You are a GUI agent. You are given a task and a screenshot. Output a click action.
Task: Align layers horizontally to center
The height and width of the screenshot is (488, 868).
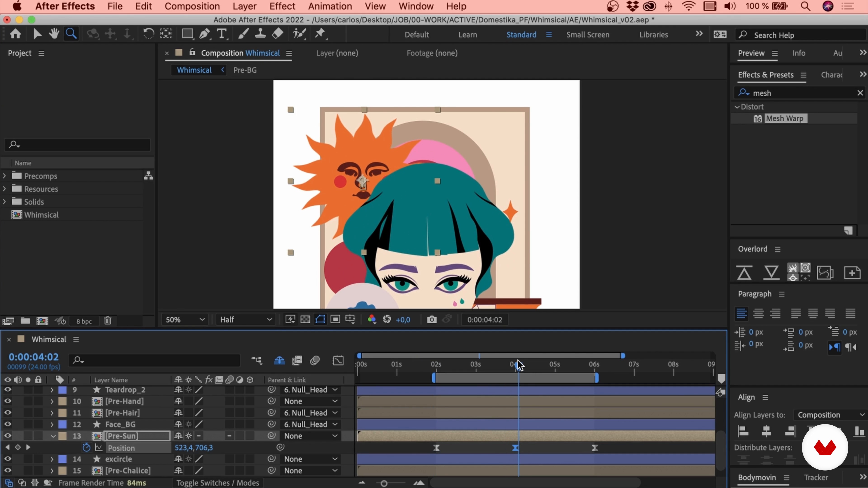pyautogui.click(x=766, y=432)
